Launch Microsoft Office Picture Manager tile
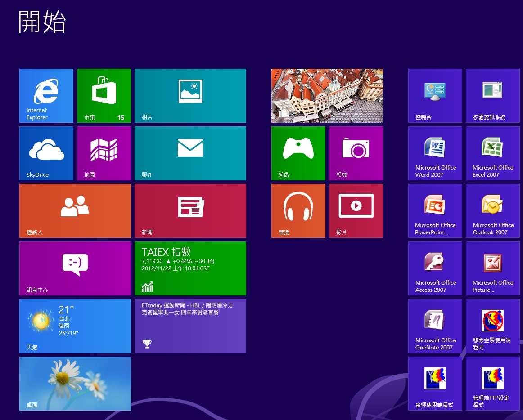The height and width of the screenshot is (420, 523). pyautogui.click(x=493, y=268)
